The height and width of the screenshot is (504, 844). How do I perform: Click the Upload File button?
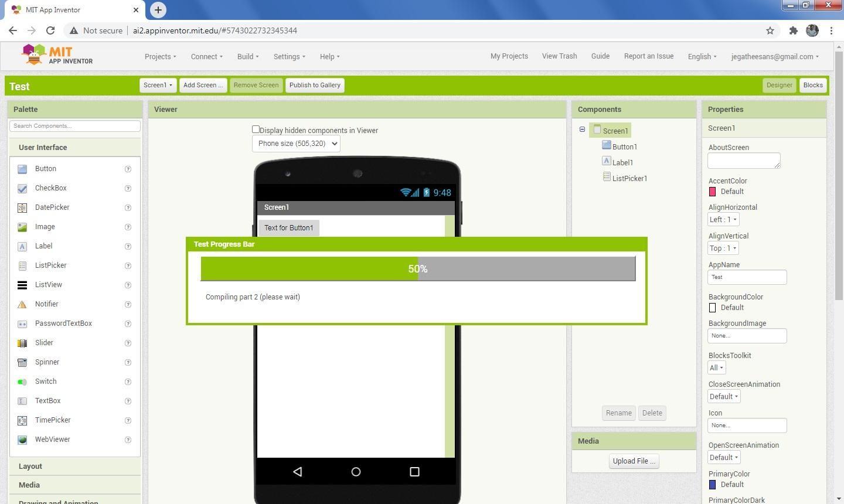click(x=634, y=461)
